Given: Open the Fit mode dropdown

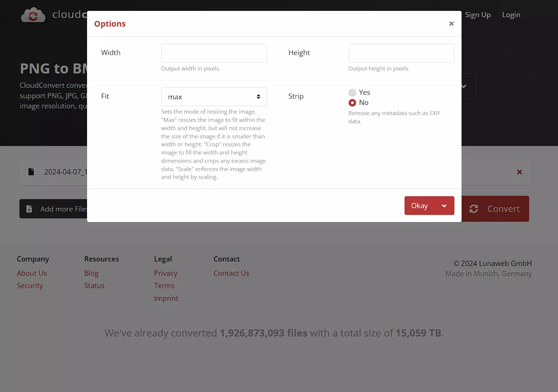Looking at the screenshot, I should click(x=214, y=97).
